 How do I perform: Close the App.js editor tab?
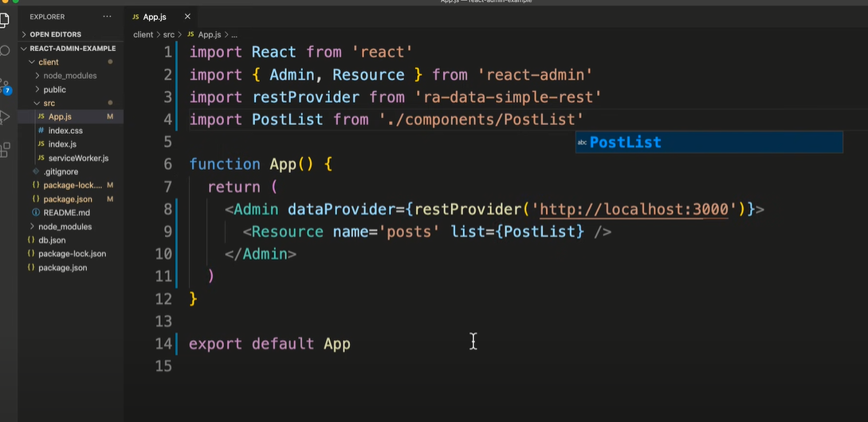click(x=187, y=17)
